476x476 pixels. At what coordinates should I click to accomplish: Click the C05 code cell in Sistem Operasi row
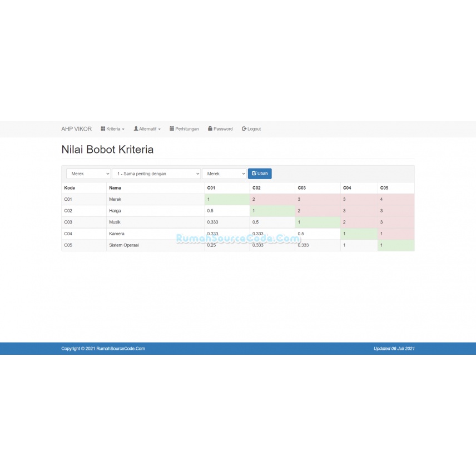point(84,245)
